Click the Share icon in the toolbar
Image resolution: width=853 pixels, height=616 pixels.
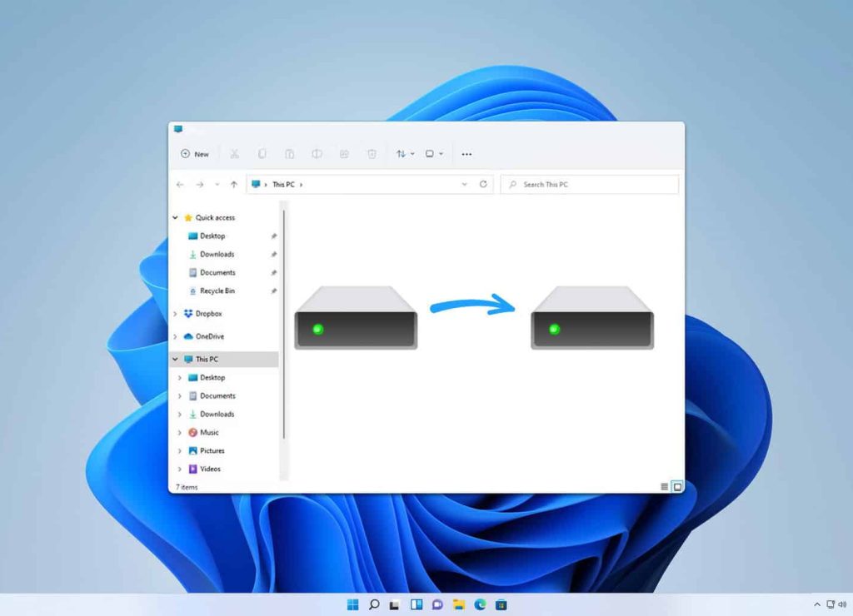(x=344, y=154)
